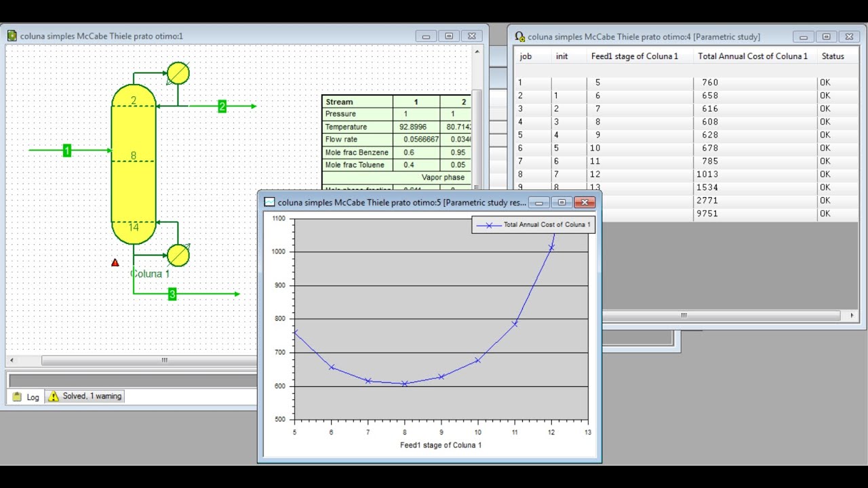Click the 'Status' column header

(x=833, y=56)
